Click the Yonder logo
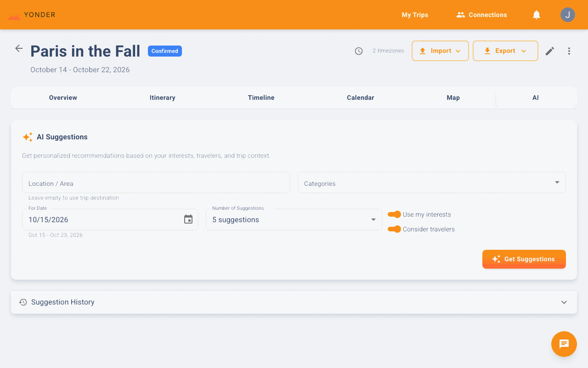 pos(31,15)
